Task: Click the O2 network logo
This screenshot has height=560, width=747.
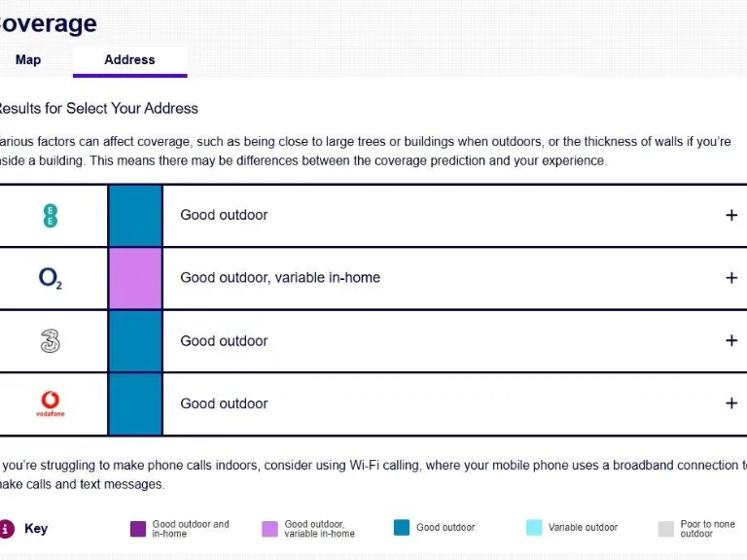Action: 51,279
